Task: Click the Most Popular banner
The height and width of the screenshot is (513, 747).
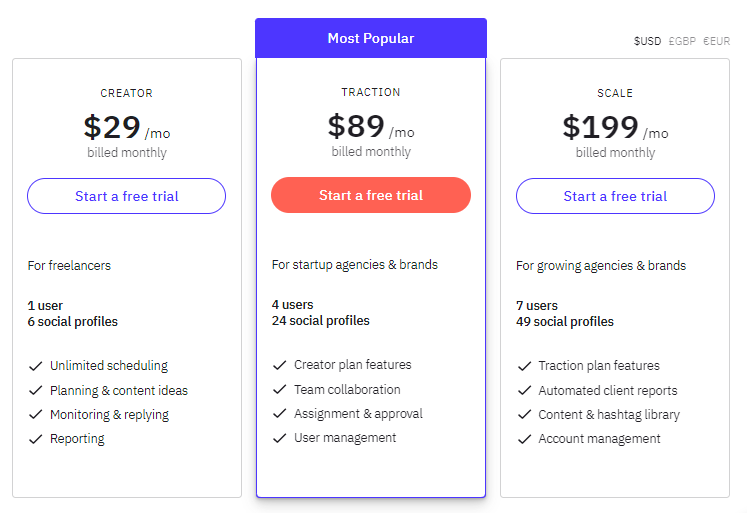Action: click(371, 38)
